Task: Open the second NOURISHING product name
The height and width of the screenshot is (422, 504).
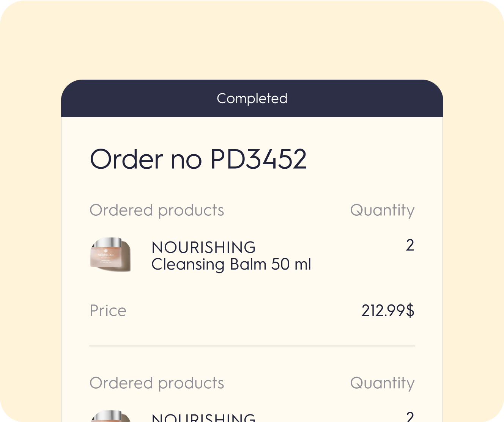Action: pyautogui.click(x=203, y=417)
